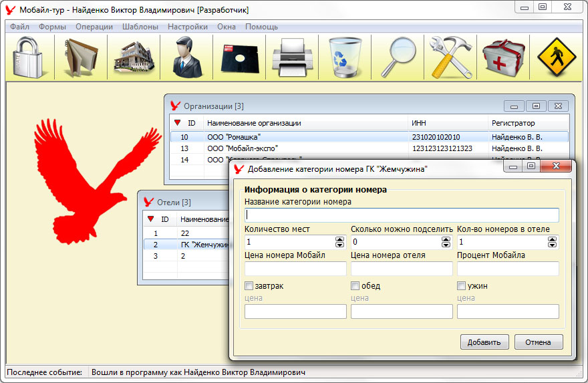Open the Операции menu
The image size is (588, 383).
click(x=94, y=27)
